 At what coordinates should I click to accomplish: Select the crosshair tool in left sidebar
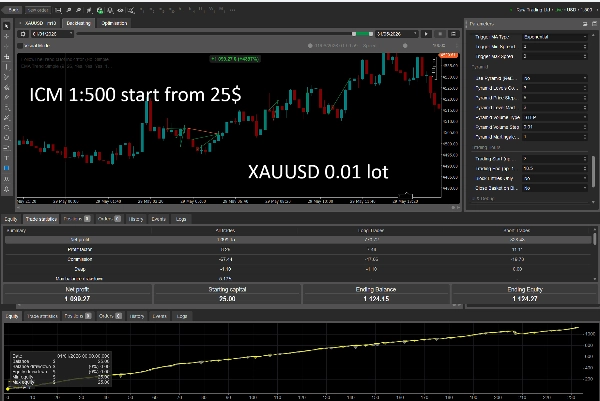click(7, 36)
